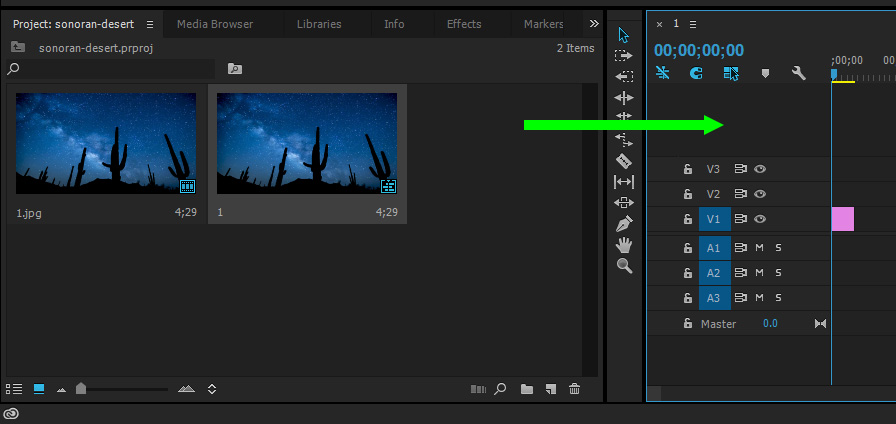
Task: Click the New Item button
Action: (550, 389)
